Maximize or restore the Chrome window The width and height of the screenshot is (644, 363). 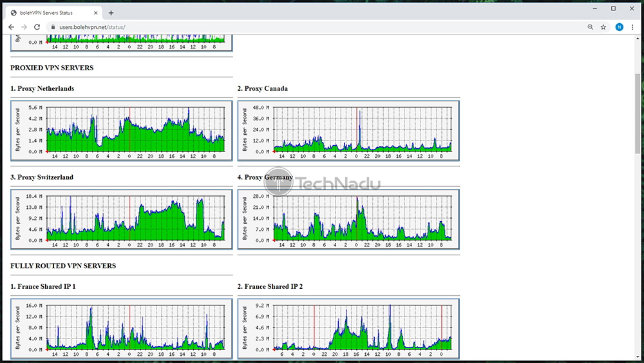click(x=613, y=8)
